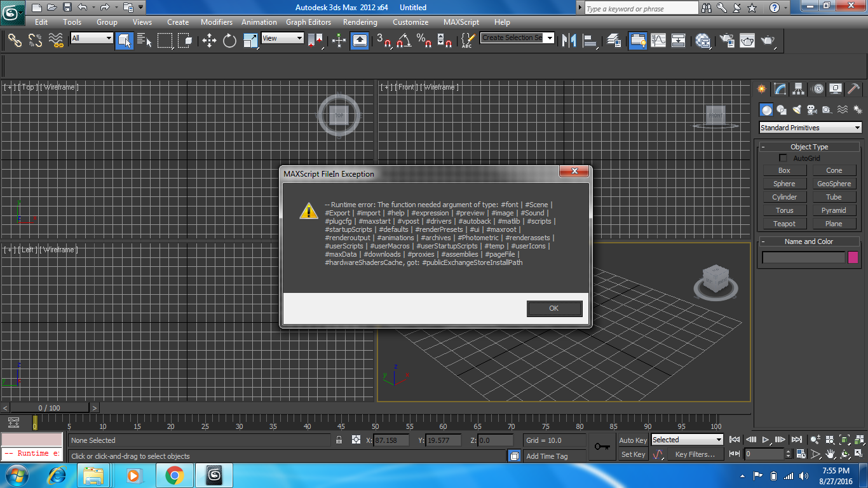Switch to the Modify panel tab
The image size is (868, 488).
click(x=780, y=89)
